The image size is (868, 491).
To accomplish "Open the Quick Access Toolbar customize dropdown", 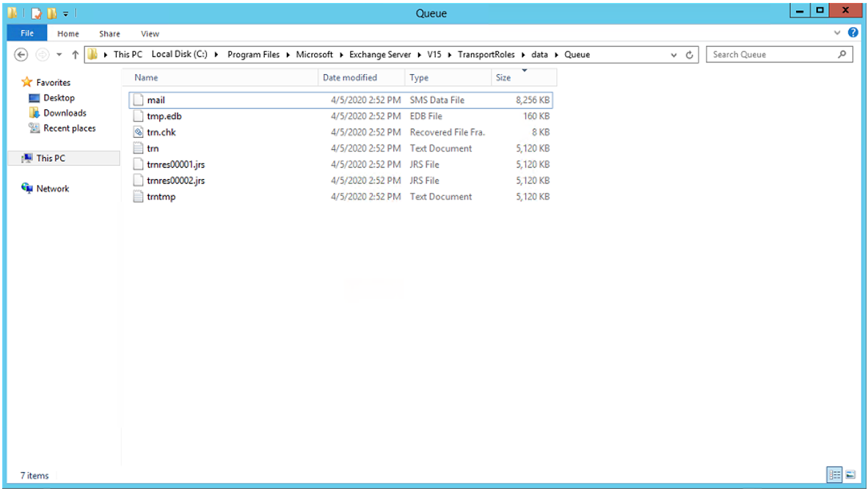I will tap(66, 12).
